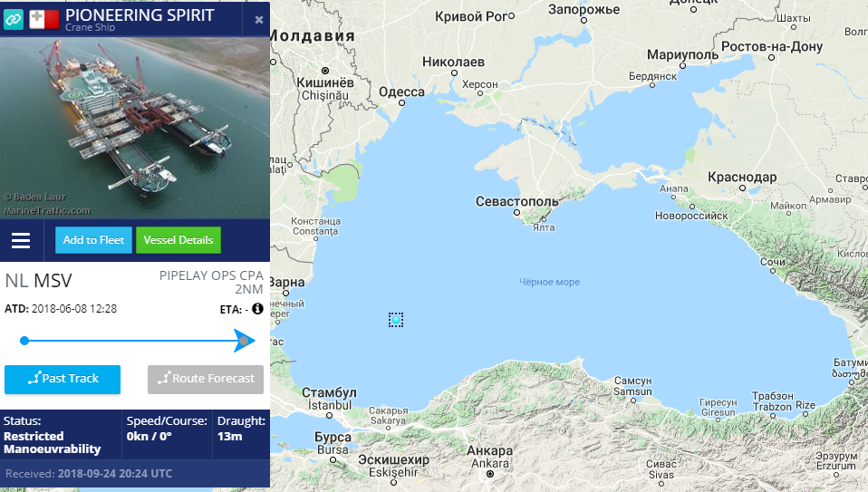Click the link chain icon beside the flag
Screen dimensions: 868x492
tap(14, 20)
